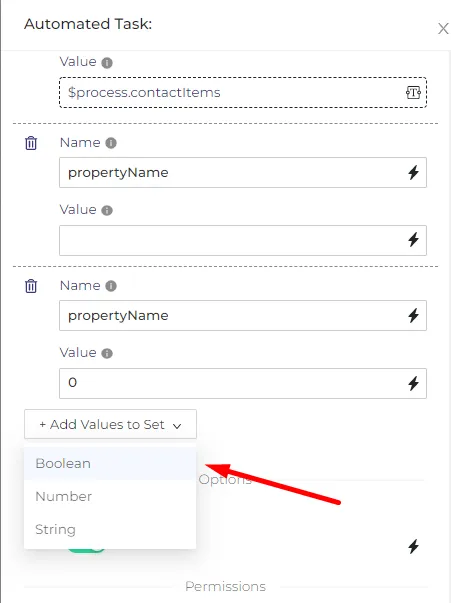Click the $process.contactItems value field

(243, 92)
